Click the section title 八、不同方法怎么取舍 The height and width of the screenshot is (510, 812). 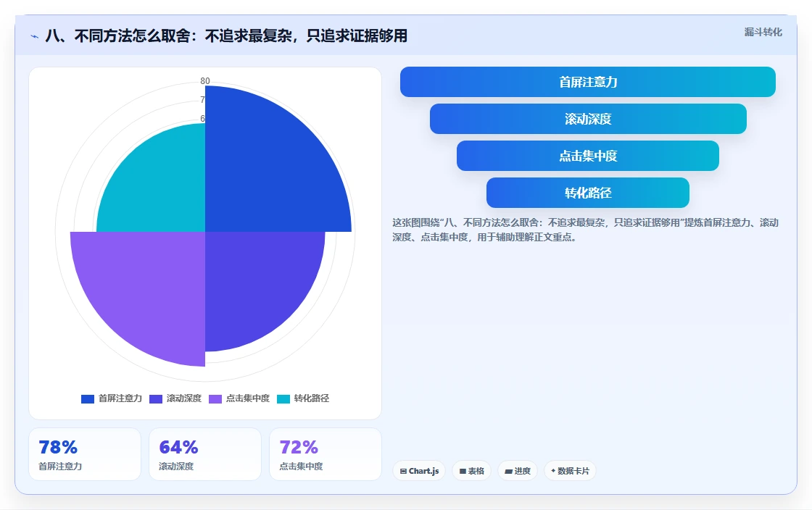click(226, 35)
